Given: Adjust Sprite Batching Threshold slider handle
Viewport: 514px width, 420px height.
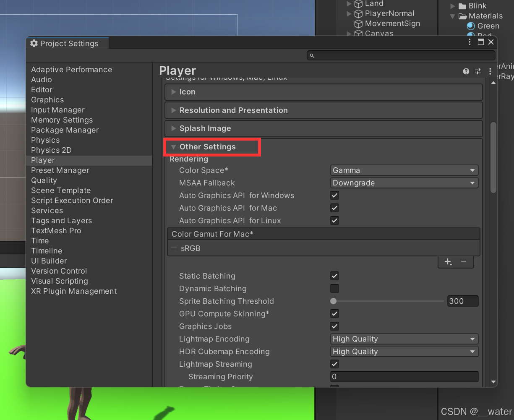Looking at the screenshot, I should point(333,301).
